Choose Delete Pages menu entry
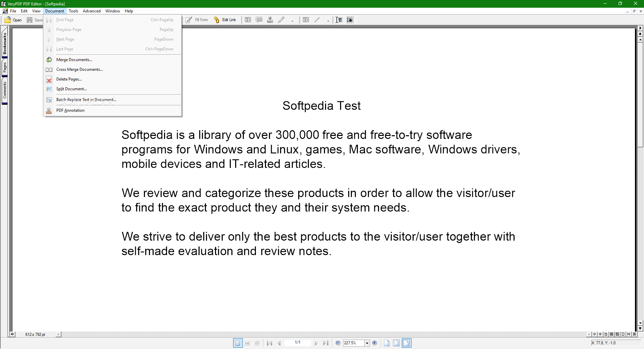Screen dimensions: 644x349 coord(112,79)
